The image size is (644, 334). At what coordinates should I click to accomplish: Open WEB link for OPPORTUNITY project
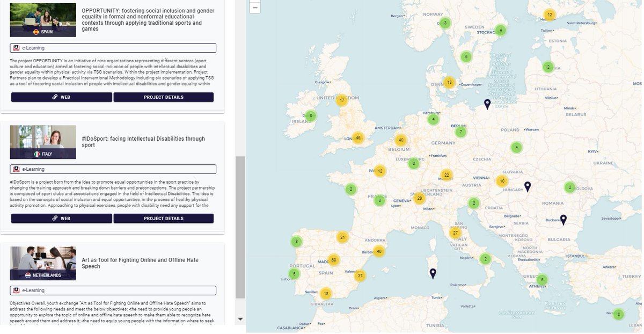pos(62,97)
